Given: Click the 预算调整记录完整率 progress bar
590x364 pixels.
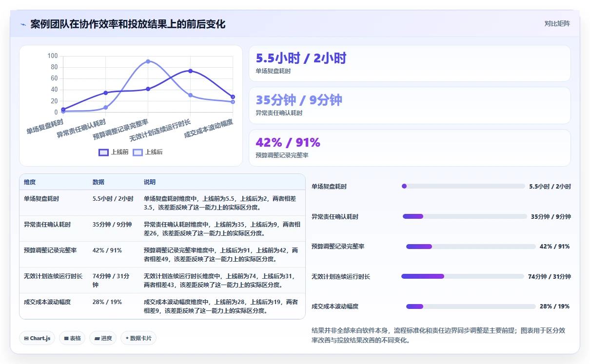Looking at the screenshot, I should 471,247.
